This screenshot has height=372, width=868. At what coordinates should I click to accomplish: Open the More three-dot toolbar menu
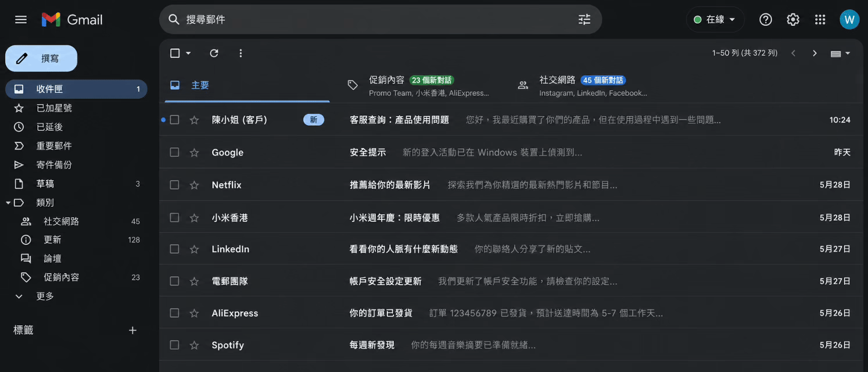tap(241, 53)
